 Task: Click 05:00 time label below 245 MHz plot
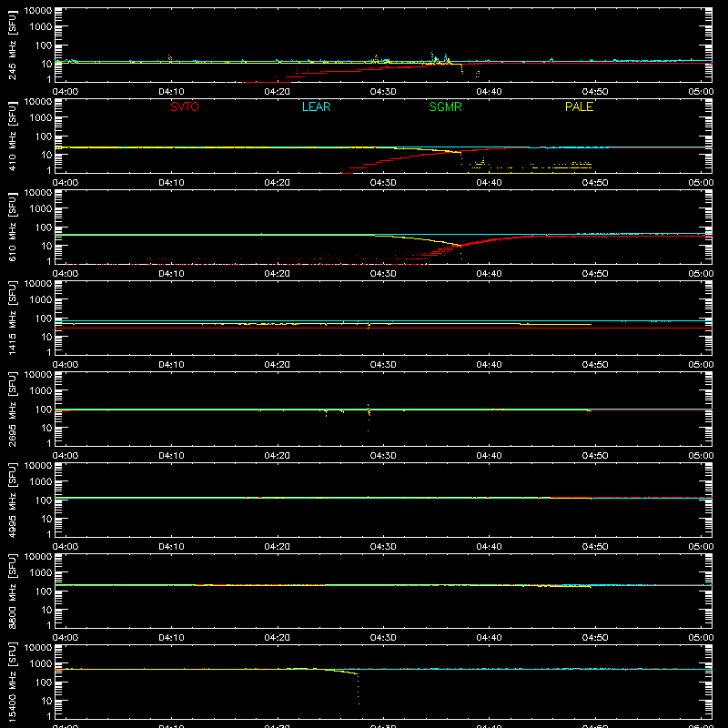701,92
